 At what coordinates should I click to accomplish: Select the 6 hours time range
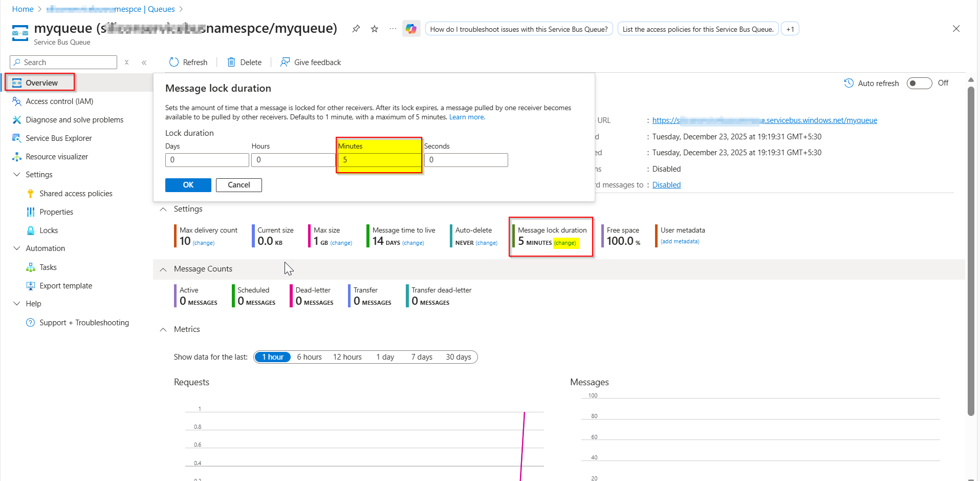(309, 357)
